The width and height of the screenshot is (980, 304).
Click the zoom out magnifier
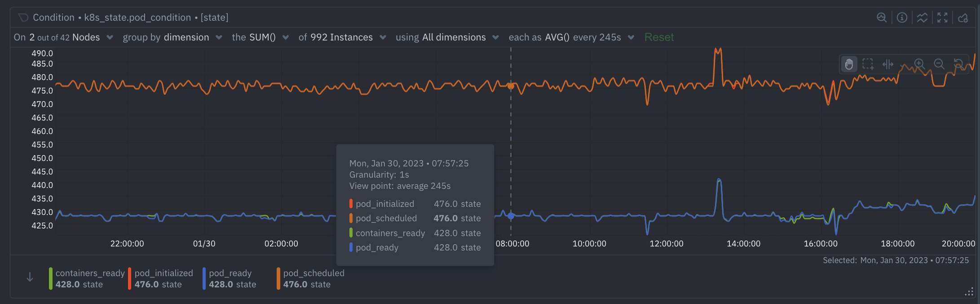point(939,64)
